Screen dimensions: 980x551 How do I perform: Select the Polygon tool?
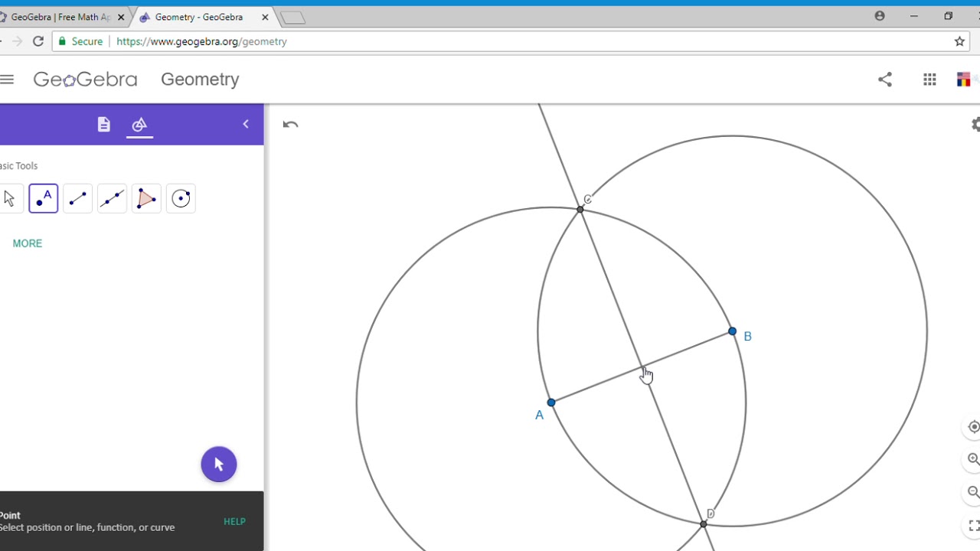click(146, 199)
